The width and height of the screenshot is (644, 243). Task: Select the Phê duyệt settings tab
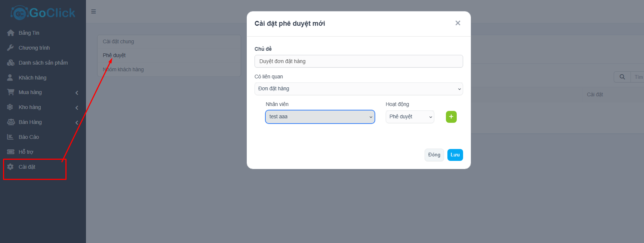114,55
